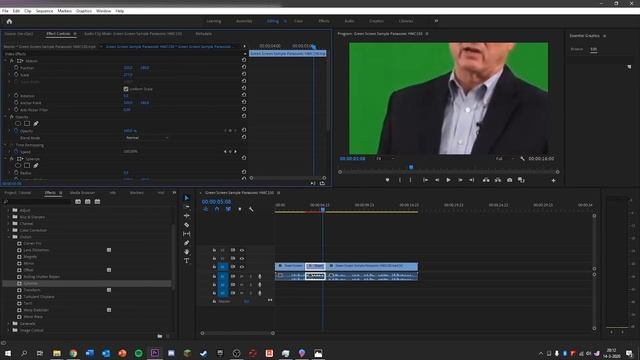Select the Hand tool
640x360 pixels.
[187, 252]
